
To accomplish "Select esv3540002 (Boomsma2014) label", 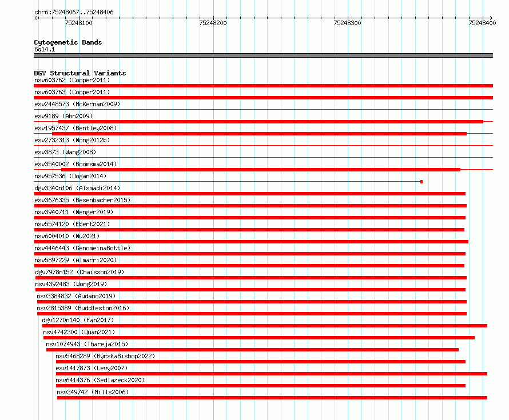I will pos(75,164).
